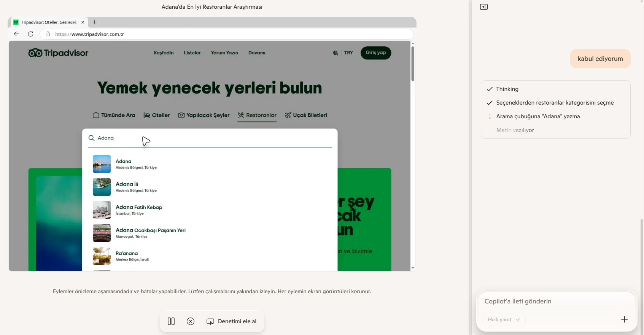Select Adana, Akdeniz Bölgesi suggestion
This screenshot has height=335, width=644.
click(x=210, y=164)
